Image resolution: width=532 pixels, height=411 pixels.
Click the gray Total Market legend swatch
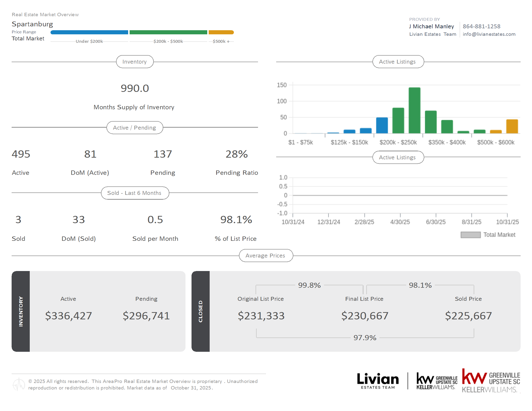click(x=470, y=235)
